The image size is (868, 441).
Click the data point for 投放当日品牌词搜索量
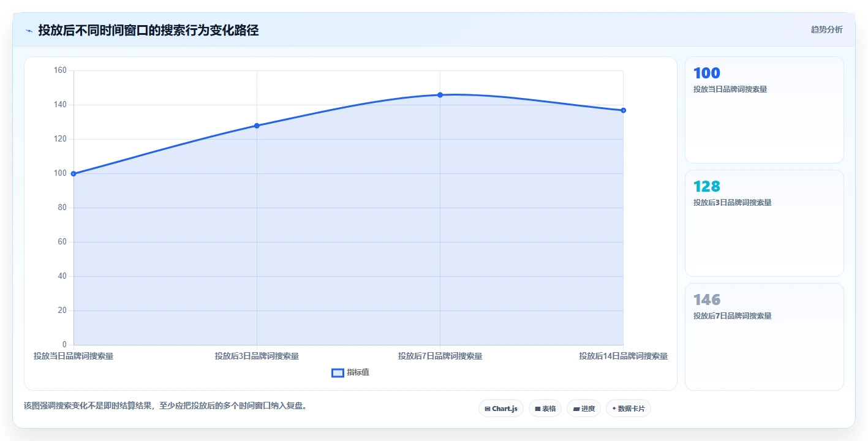pos(74,173)
